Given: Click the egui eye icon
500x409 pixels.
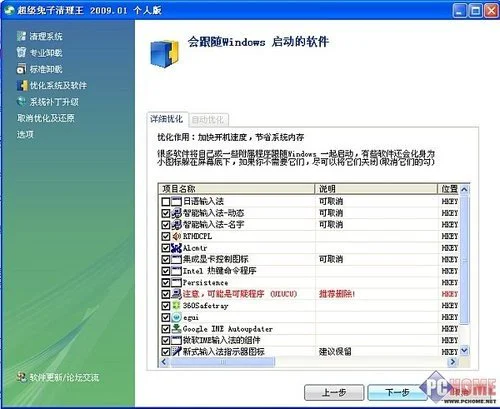Looking at the screenshot, I should 176,317.
